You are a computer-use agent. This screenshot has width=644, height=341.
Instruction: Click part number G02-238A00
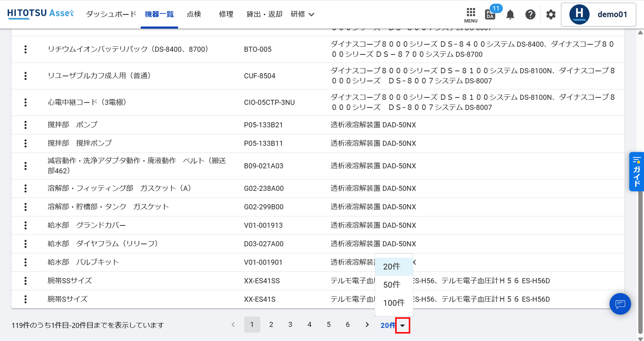tap(264, 188)
